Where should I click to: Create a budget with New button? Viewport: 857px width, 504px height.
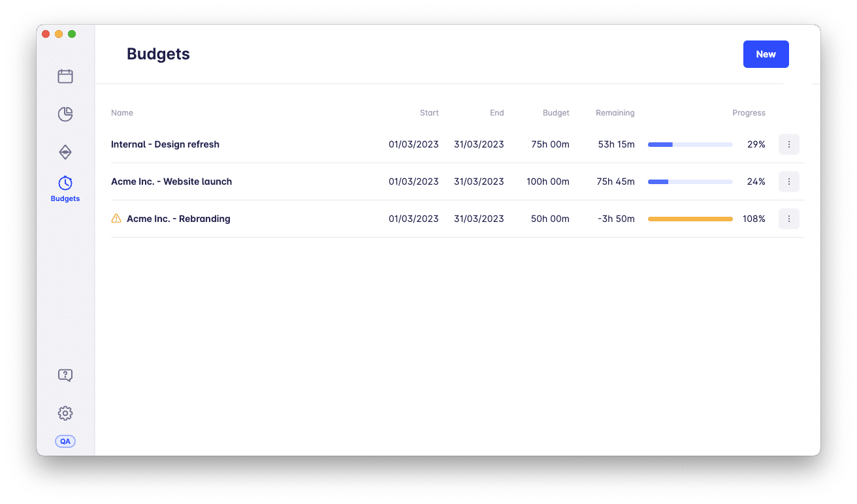tap(766, 54)
